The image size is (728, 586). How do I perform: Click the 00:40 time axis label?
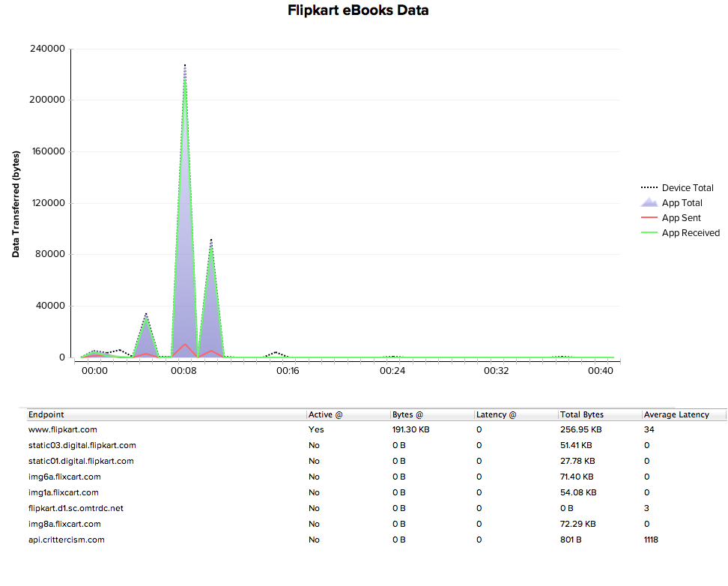[601, 371]
